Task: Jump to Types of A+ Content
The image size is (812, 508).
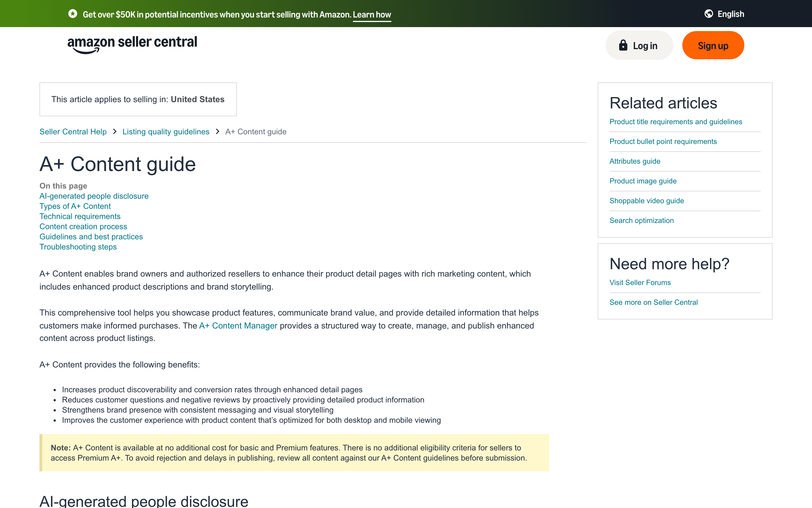Action: tap(75, 206)
